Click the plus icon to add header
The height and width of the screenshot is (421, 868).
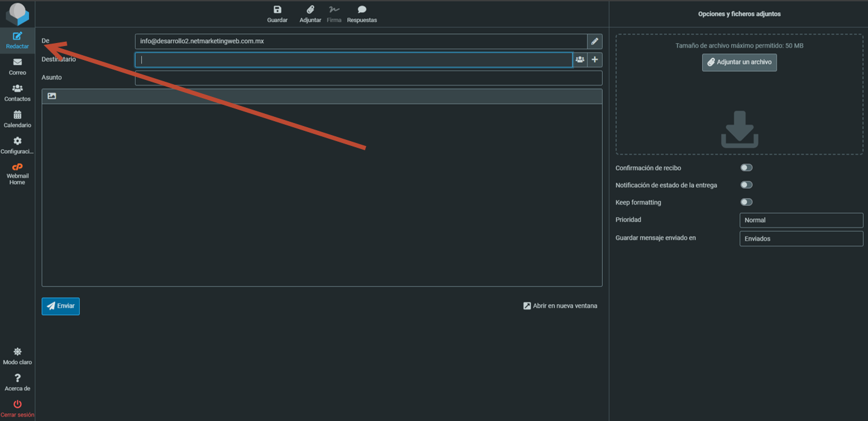[595, 59]
